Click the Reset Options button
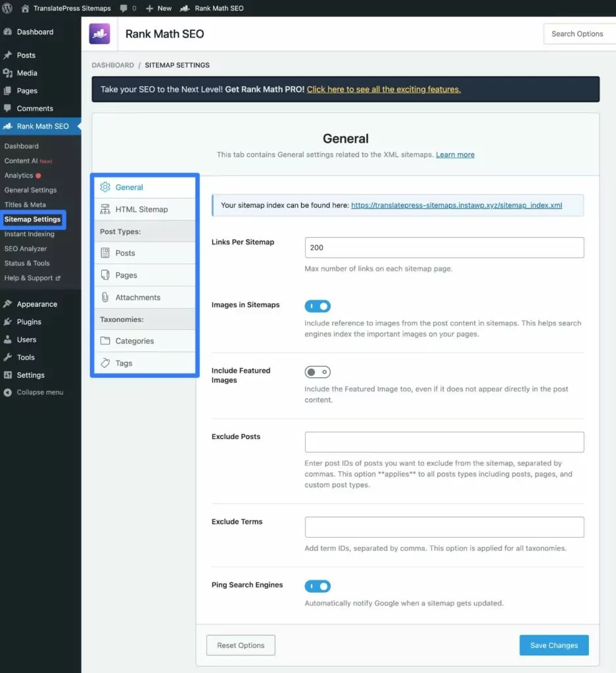 click(x=241, y=645)
